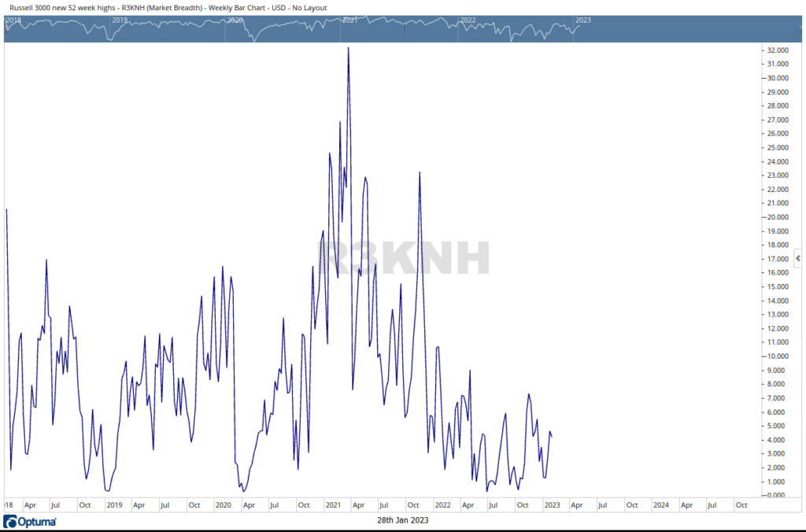This screenshot has width=806, height=532.
Task: Click 2018 at the overview strip's left end
Action: [x=13, y=20]
